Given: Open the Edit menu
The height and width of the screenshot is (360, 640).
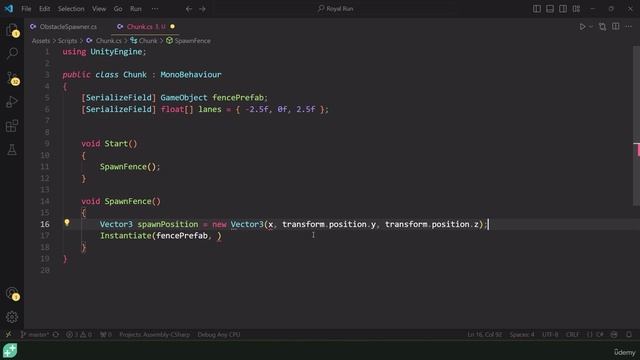Looking at the screenshot, I should coord(44,9).
